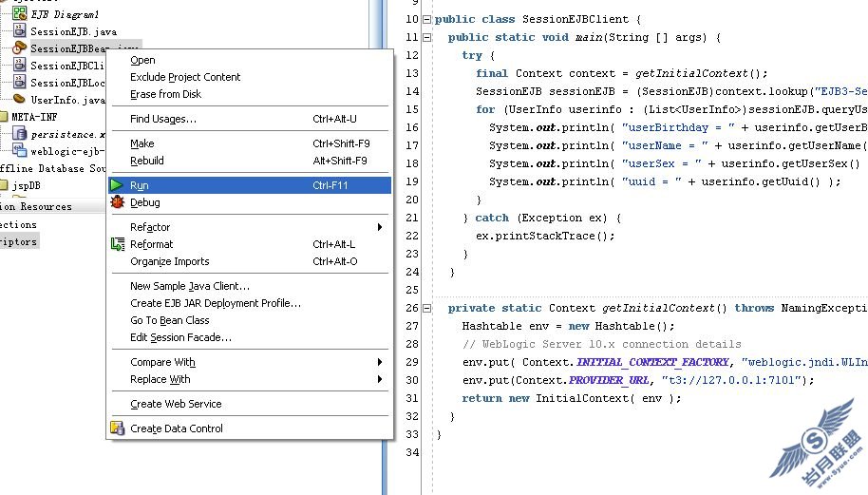The image size is (868, 495).
Task: Click the Descriptors panel label
Action: click(19, 242)
